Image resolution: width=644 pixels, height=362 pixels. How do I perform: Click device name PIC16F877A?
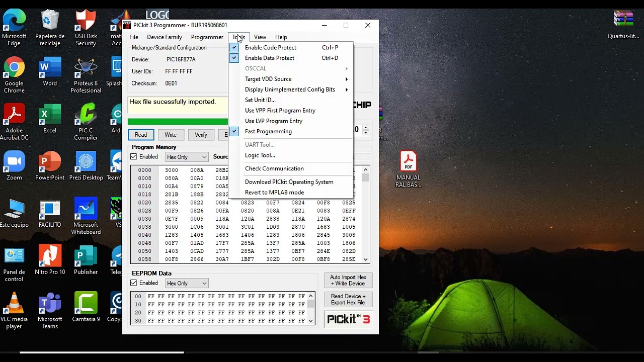click(x=181, y=59)
